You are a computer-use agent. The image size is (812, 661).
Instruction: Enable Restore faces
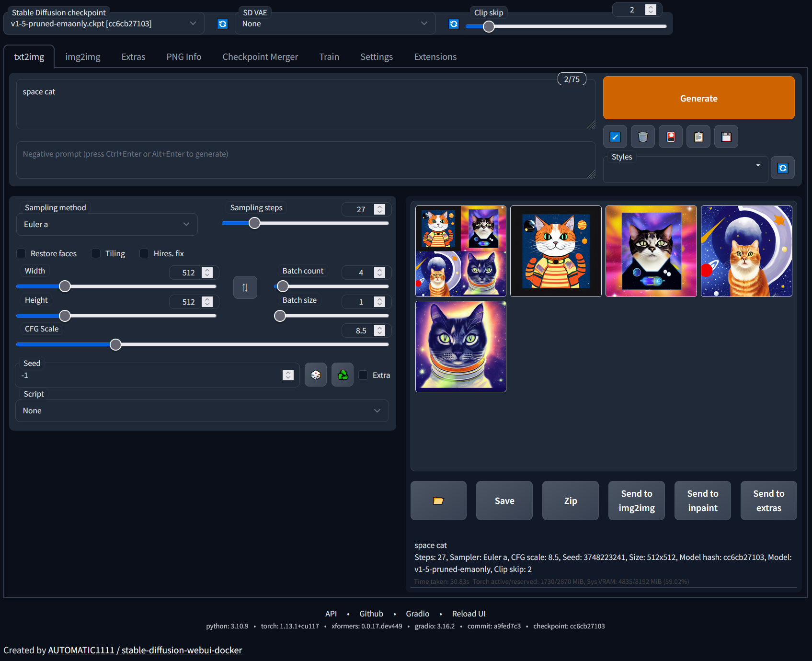click(21, 253)
